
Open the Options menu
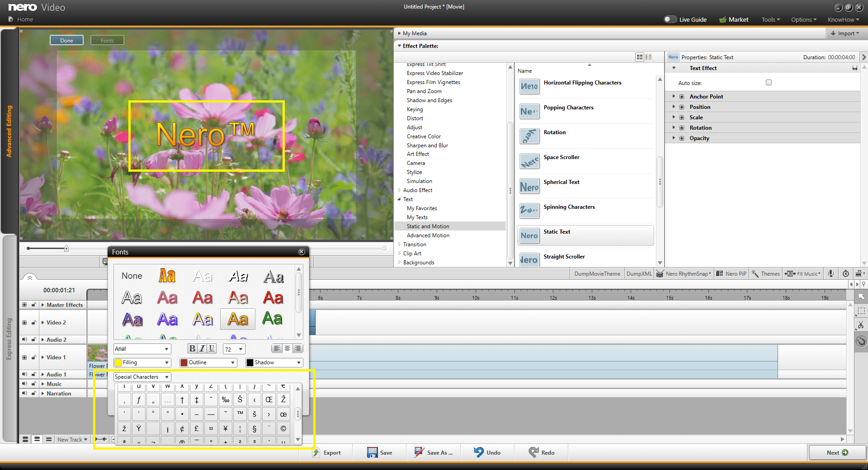[x=803, y=19]
